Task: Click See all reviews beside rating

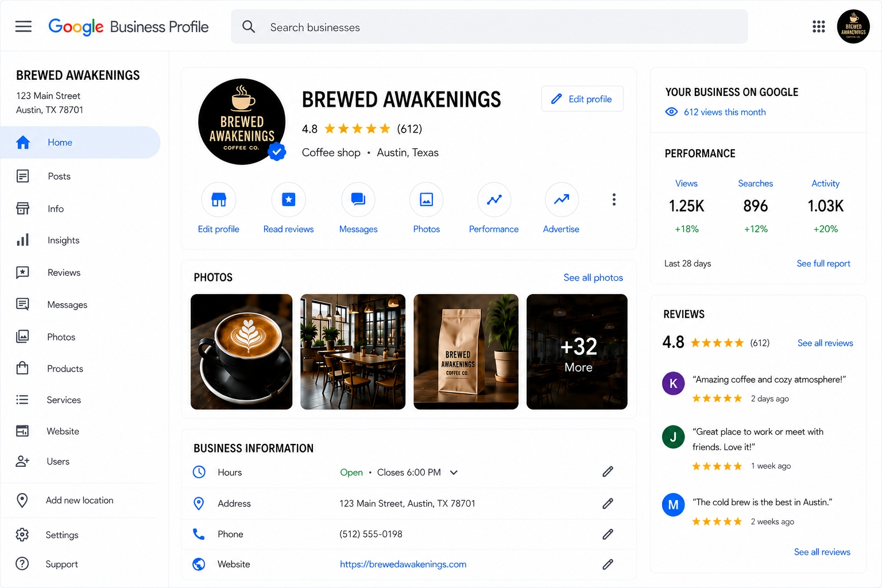Action: pyautogui.click(x=825, y=343)
